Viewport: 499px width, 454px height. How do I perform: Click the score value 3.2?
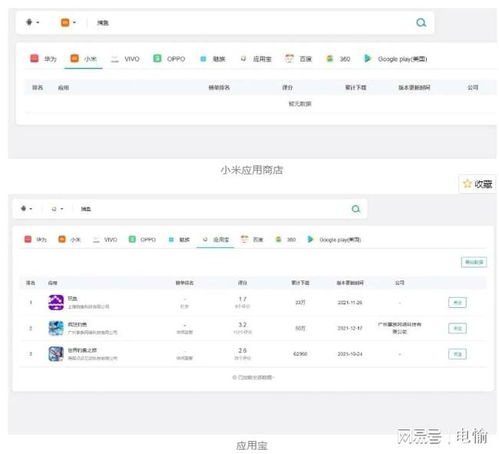coord(242,325)
